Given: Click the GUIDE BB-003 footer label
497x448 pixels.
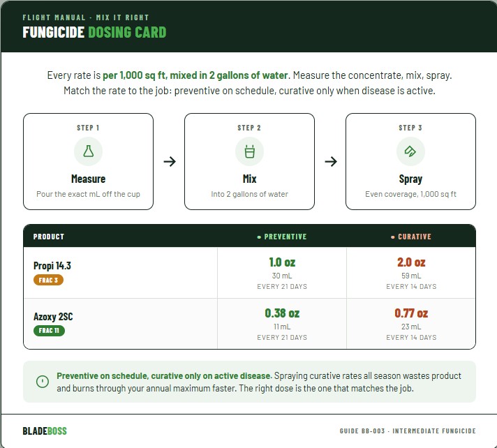Looking at the screenshot, I should point(408,431).
